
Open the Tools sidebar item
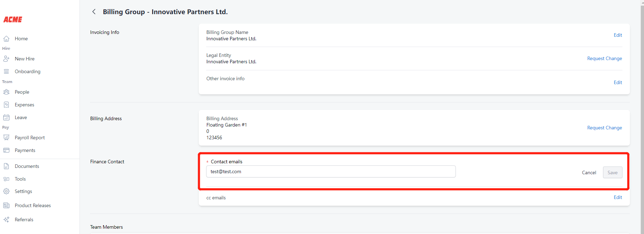[x=20, y=179]
